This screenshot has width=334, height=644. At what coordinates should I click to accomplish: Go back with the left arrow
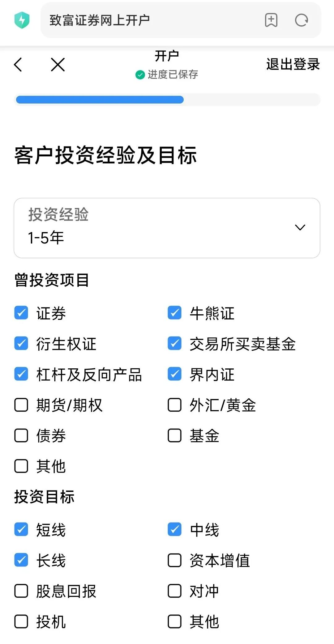click(18, 65)
